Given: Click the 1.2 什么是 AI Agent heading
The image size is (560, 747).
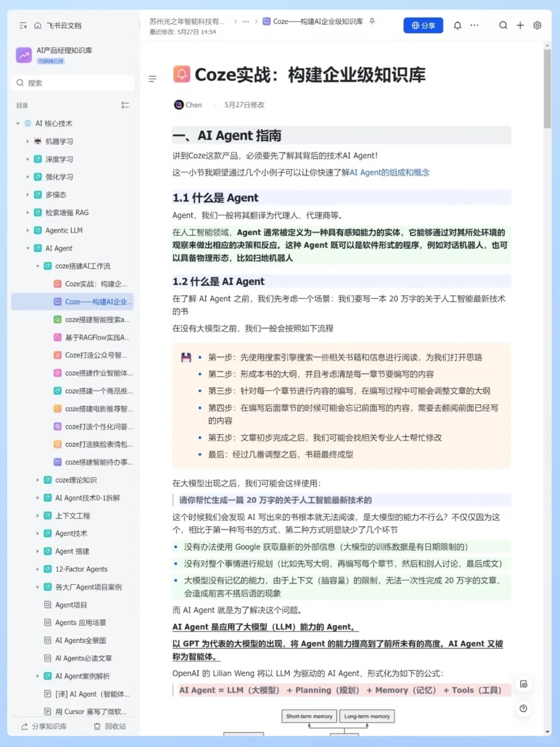Looking at the screenshot, I should (218, 282).
